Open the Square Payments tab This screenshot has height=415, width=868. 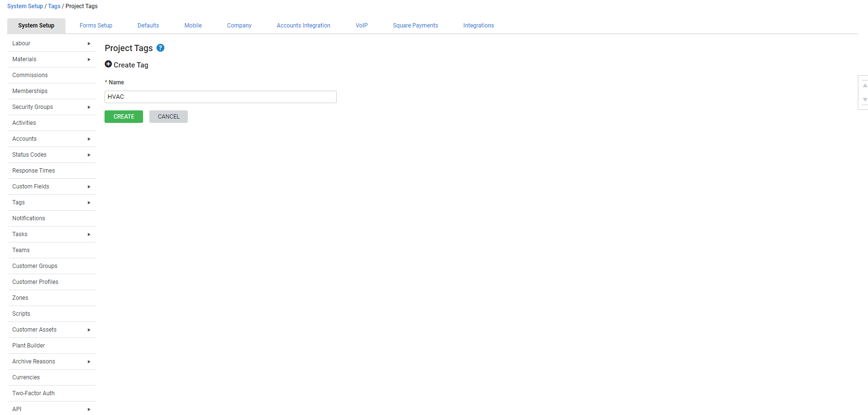pos(415,26)
